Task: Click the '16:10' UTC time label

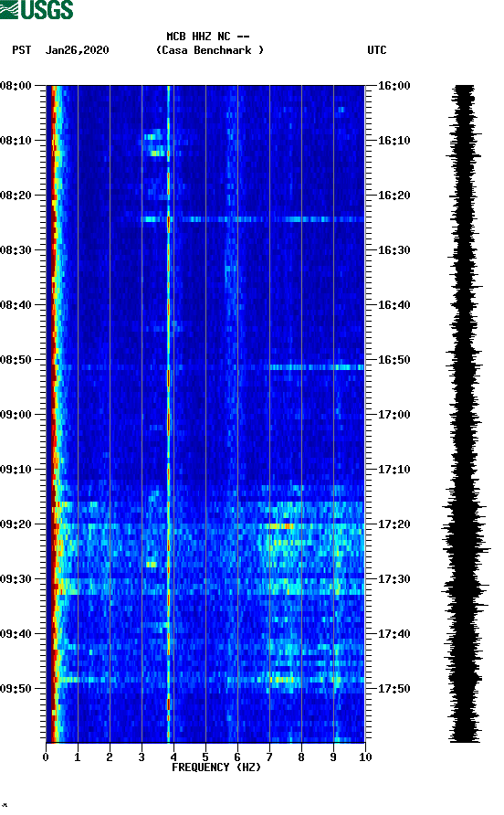Action: 394,141
